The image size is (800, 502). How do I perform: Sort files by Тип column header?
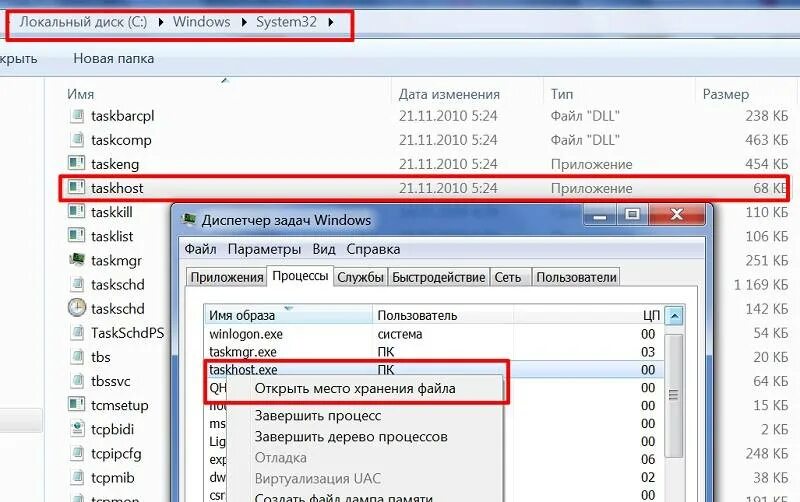pos(562,94)
